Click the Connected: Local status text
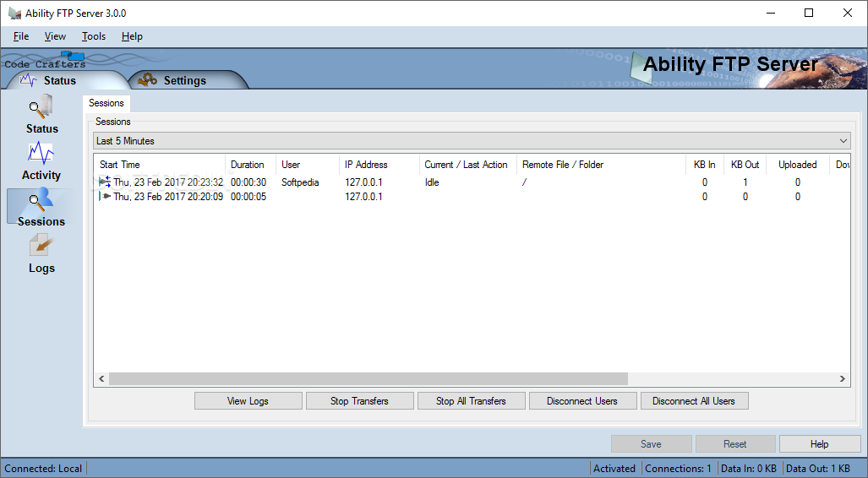 (x=43, y=469)
